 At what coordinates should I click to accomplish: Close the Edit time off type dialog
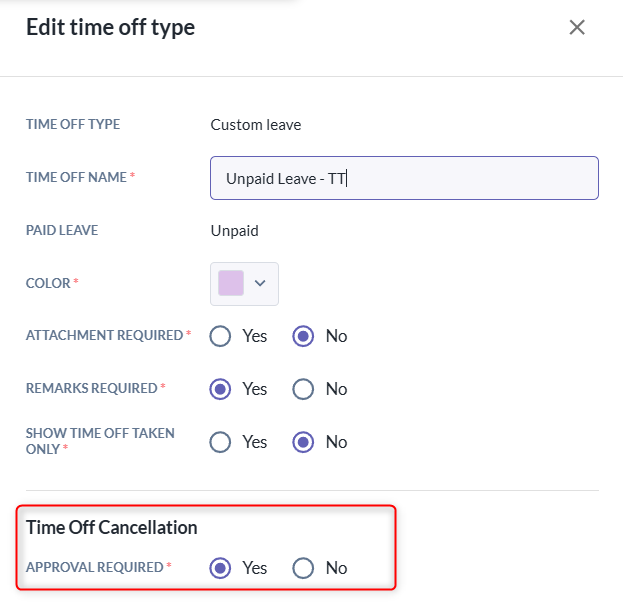click(577, 27)
